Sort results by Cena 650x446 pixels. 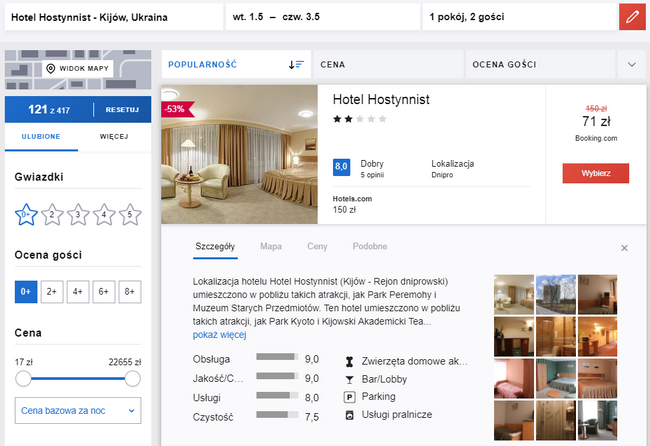point(388,64)
